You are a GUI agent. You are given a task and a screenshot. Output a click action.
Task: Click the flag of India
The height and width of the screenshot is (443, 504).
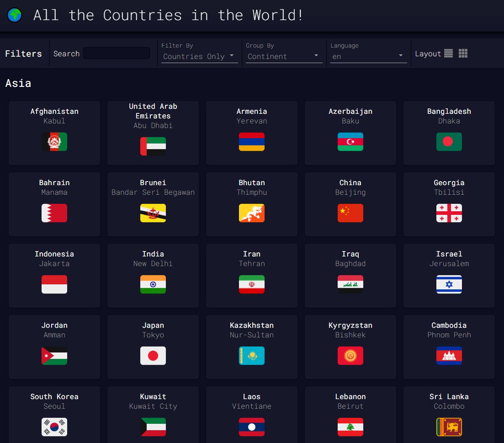point(153,284)
